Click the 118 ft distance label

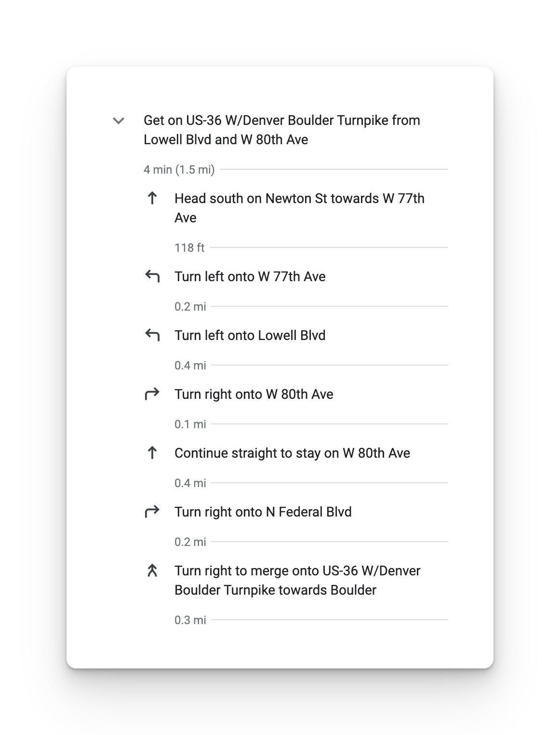(x=189, y=248)
